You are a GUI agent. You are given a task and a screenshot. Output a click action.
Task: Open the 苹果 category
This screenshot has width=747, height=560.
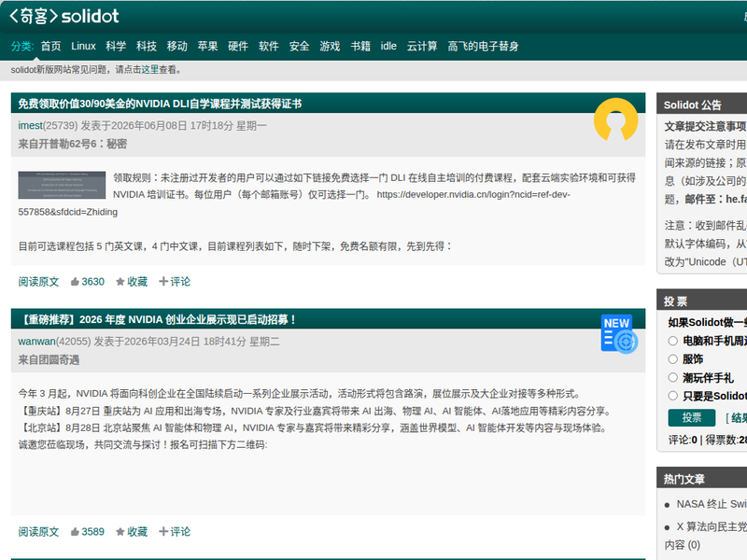207,46
